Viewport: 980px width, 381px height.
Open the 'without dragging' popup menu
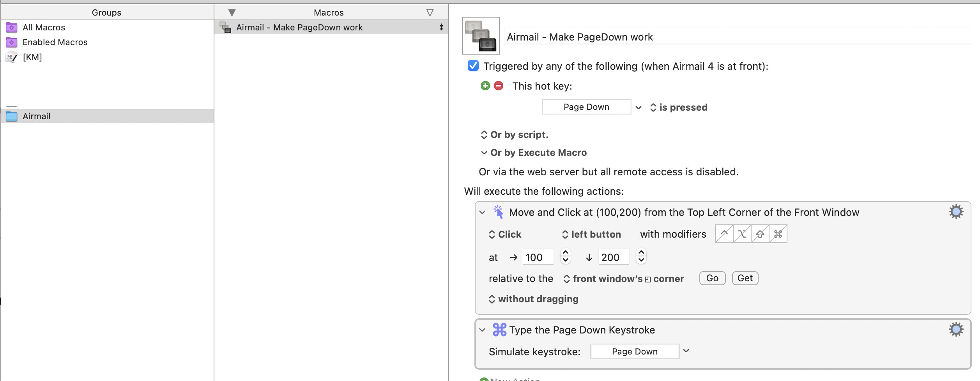[533, 299]
